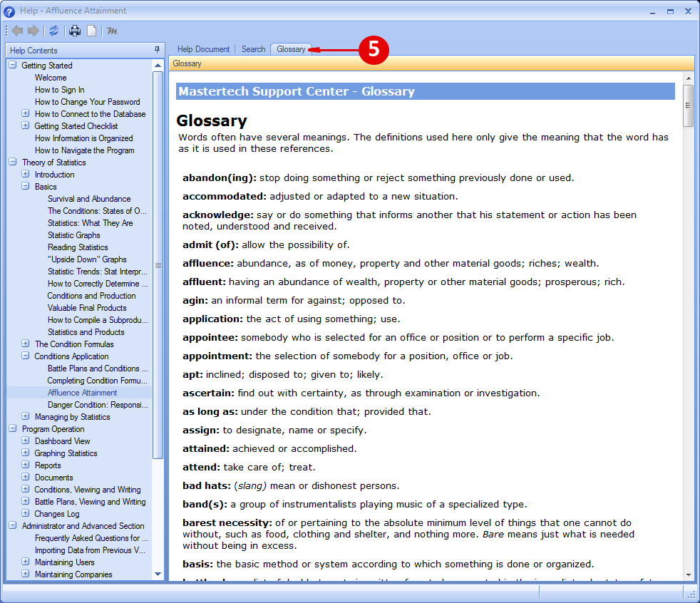Expand the Documents node
Viewport: 700px width, 603px height.
click(26, 476)
